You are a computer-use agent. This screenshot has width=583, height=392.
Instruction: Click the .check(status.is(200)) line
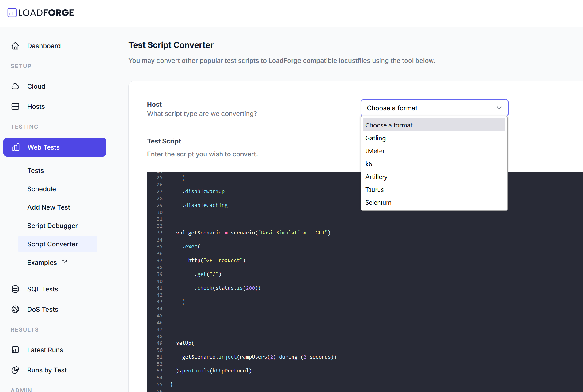point(228,288)
